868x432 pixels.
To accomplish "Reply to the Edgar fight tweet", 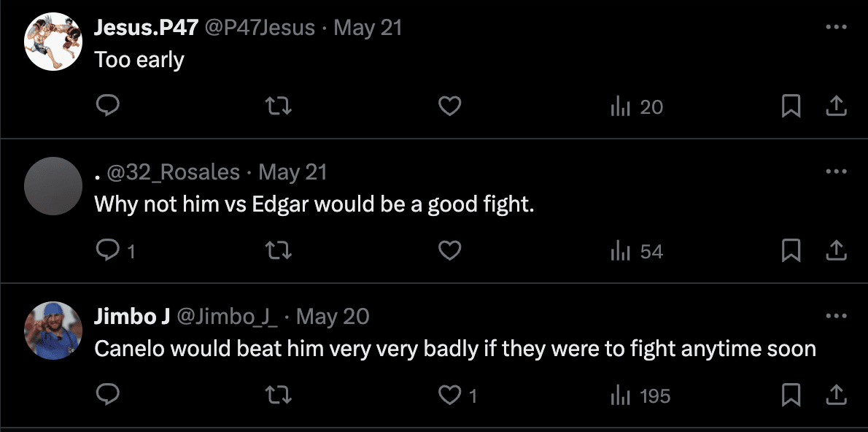I will pos(108,251).
